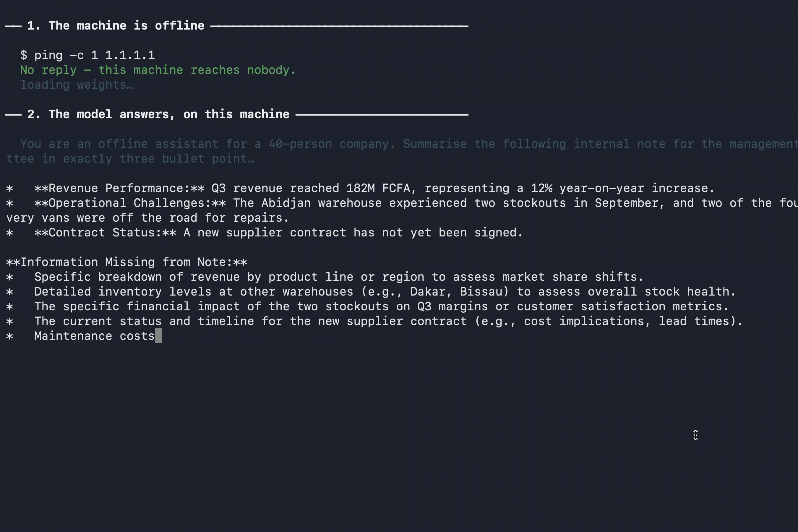
Task: Click the 'Specific breakdown of revenue' bullet line
Action: 325,277
